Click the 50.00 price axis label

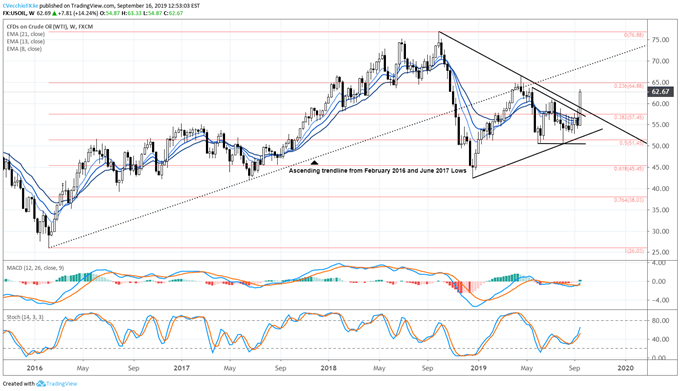point(660,146)
